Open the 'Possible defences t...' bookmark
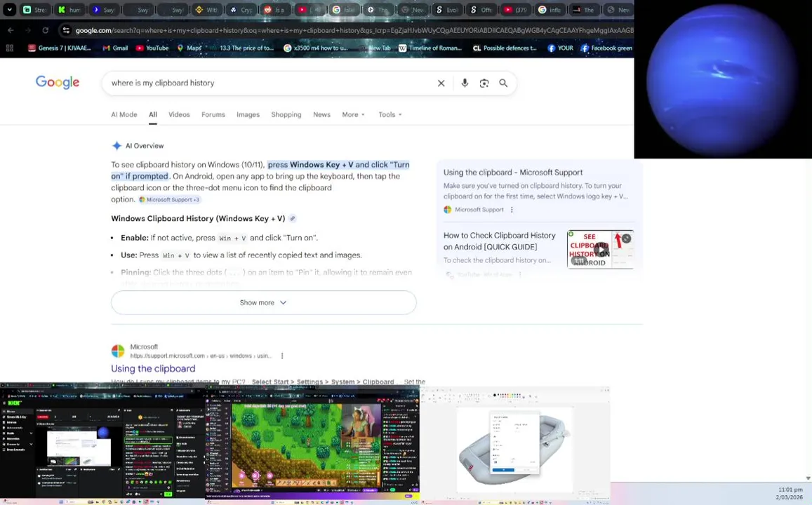The height and width of the screenshot is (505, 812). pos(505,48)
